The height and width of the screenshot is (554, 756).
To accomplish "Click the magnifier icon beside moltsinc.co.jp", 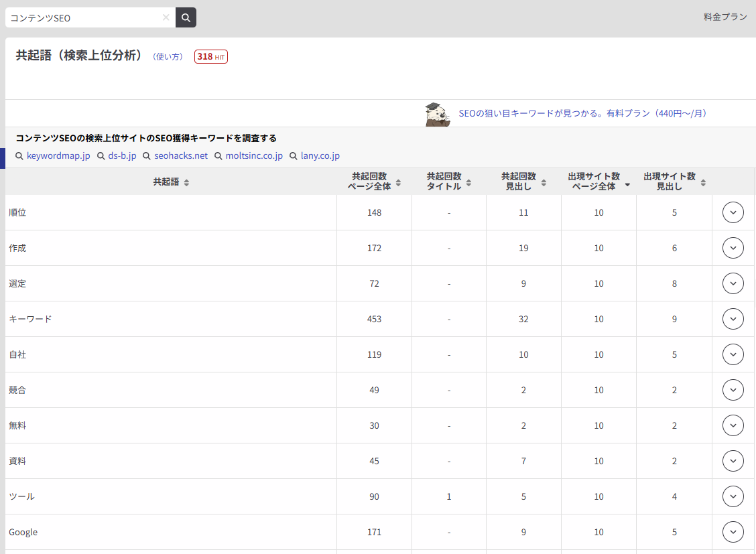I will point(218,155).
